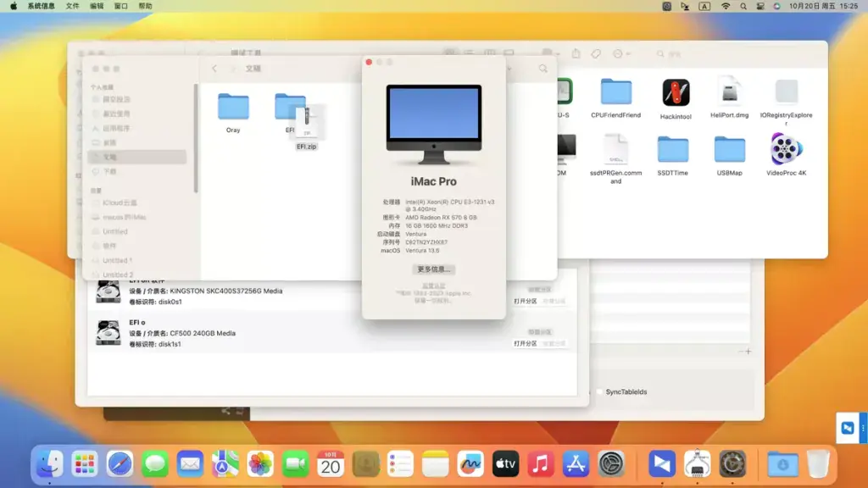Open the SSDTTime folder

click(672, 149)
